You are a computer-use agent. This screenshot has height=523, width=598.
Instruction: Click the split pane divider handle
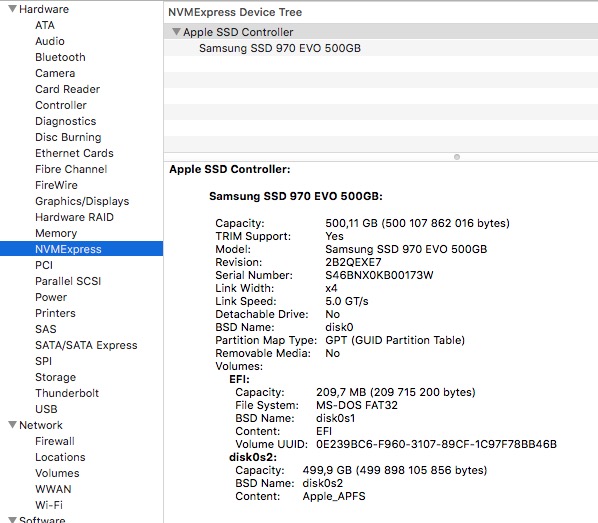[x=457, y=157]
